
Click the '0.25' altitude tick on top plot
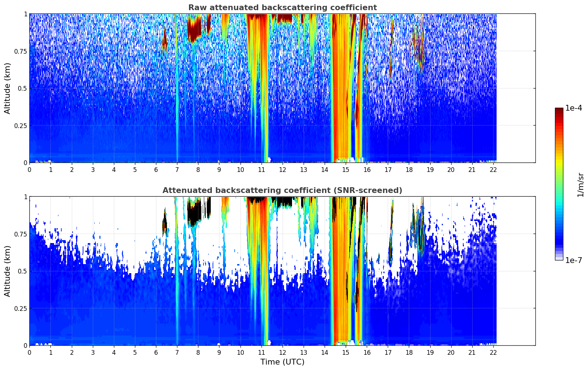21,126
